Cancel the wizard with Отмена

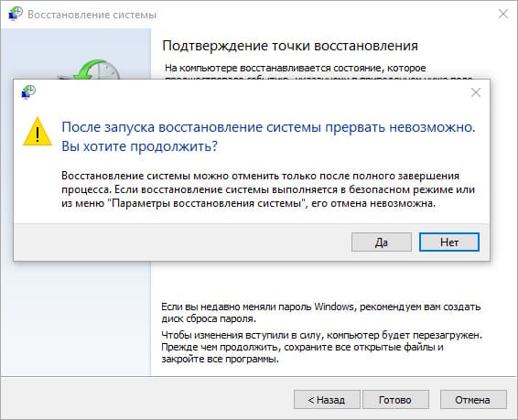click(473, 400)
